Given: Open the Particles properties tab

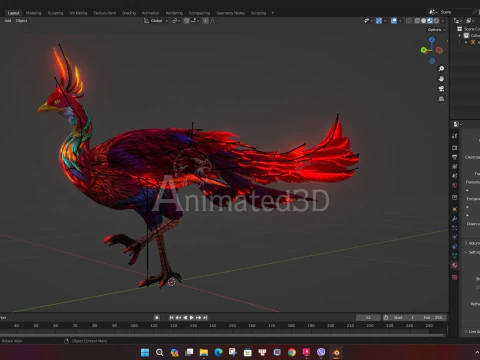Looking at the screenshot, I should (x=454, y=228).
